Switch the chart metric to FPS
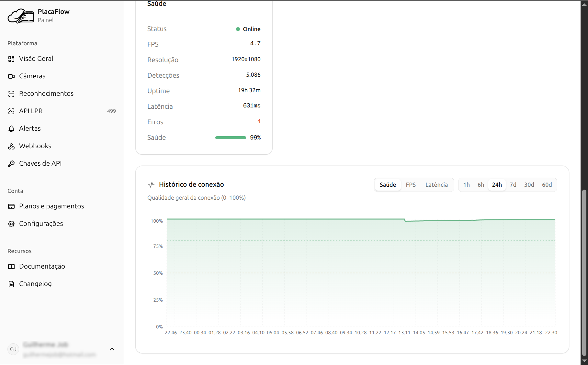588x365 pixels. click(411, 185)
